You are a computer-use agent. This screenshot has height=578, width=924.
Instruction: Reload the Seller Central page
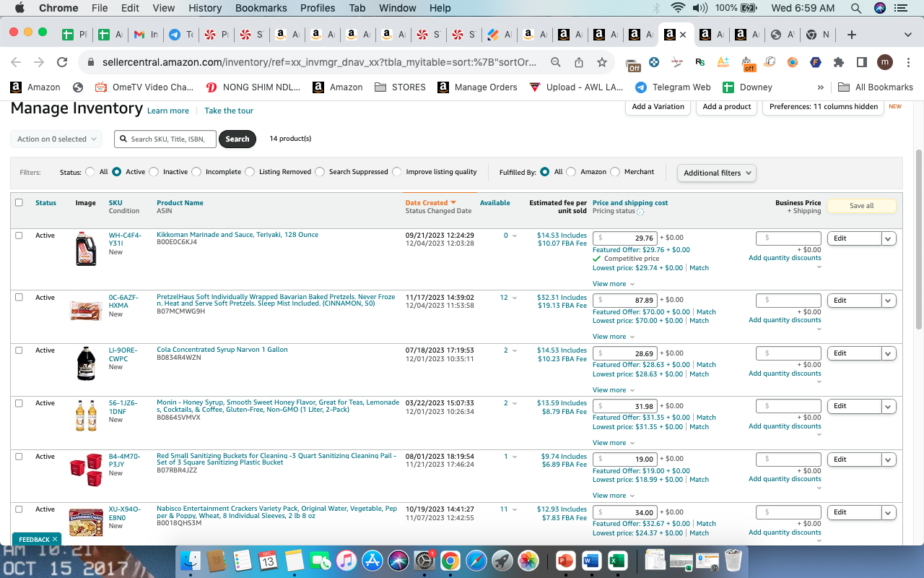click(62, 62)
